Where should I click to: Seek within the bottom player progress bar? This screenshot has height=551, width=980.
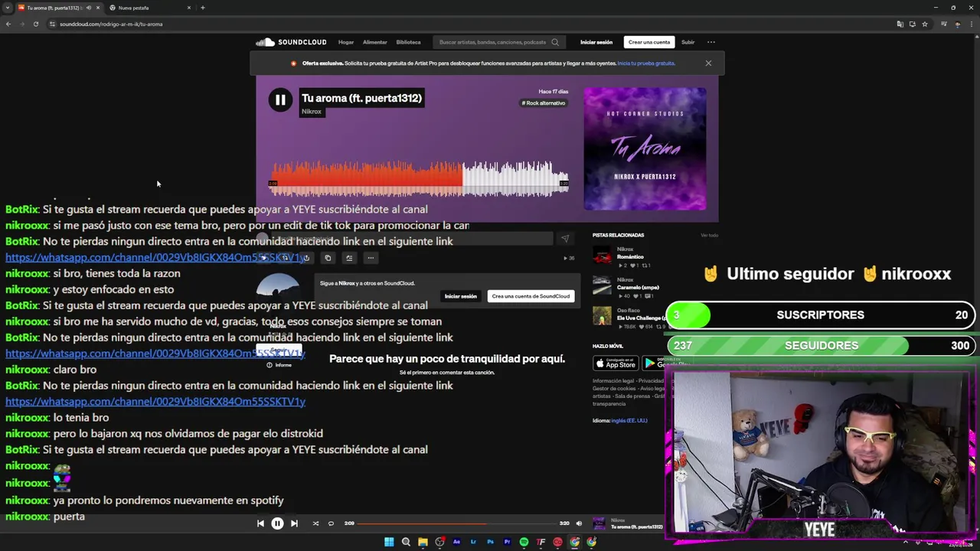tap(457, 523)
